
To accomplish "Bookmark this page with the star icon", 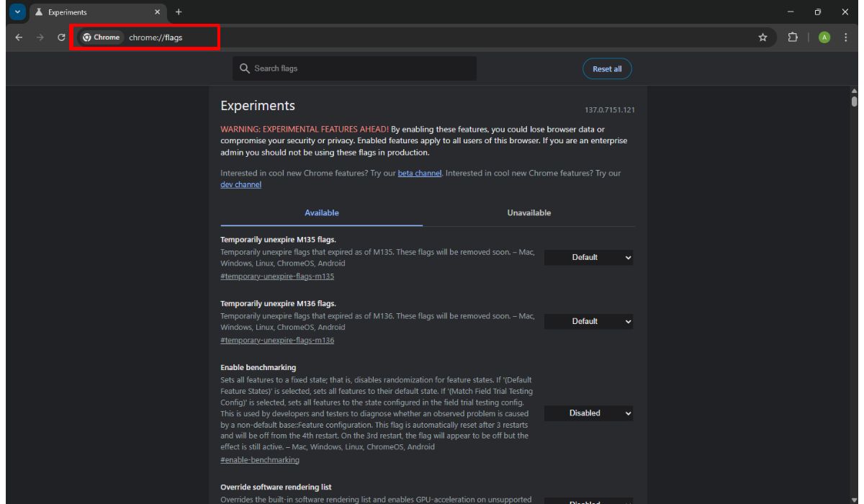I will pos(762,37).
